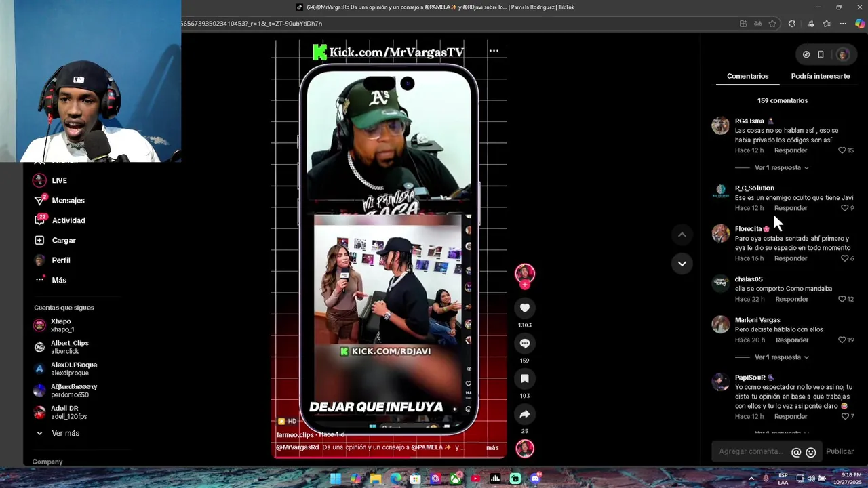
Task: Click the translate icon in address bar
Action: tap(757, 24)
